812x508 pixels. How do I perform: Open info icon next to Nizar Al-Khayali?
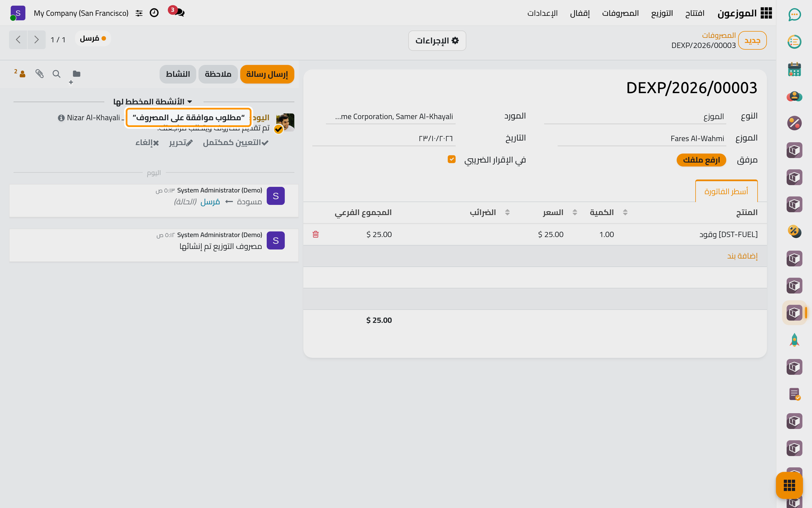click(61, 118)
